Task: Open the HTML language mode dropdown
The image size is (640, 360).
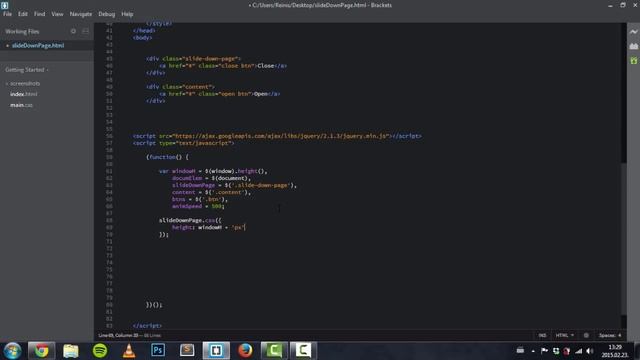Action: point(564,336)
